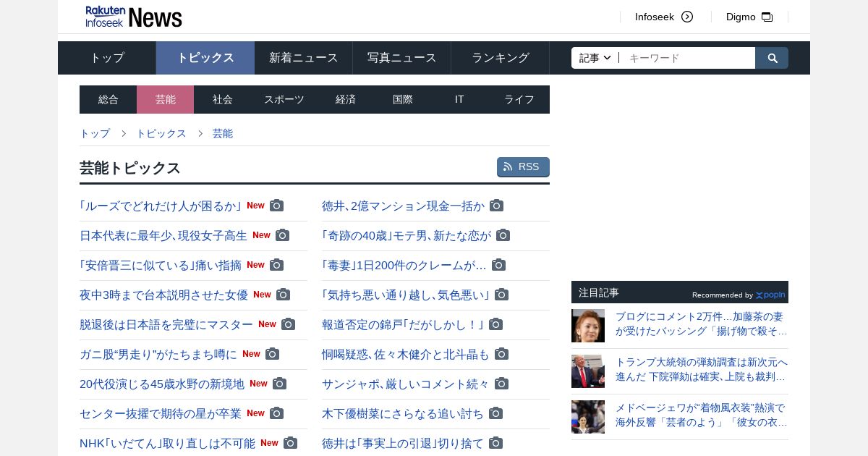Click camera icon beside 「安倍晋三に似ている」痛い指摘
The width and height of the screenshot is (868, 456).
277,265
